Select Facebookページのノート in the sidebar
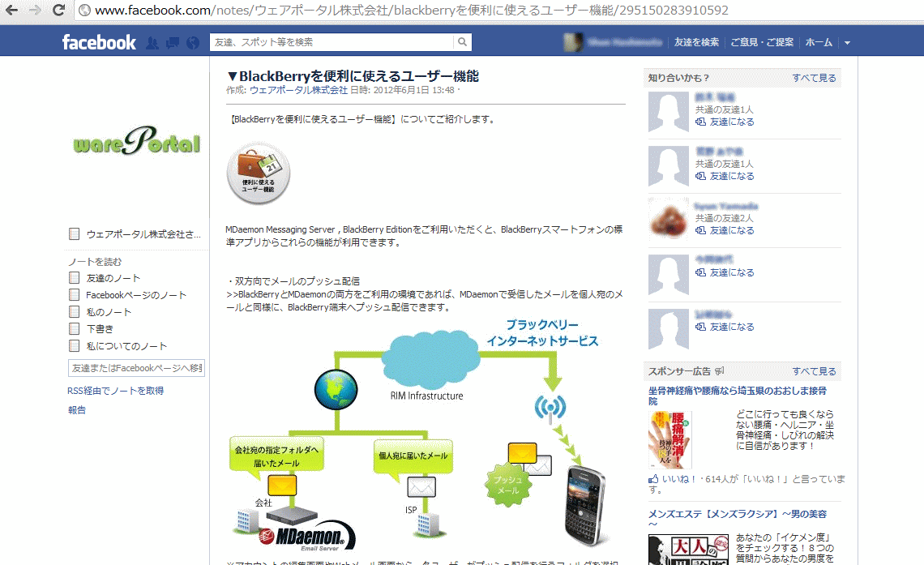Viewport: 924px width, 565px height. tap(136, 295)
